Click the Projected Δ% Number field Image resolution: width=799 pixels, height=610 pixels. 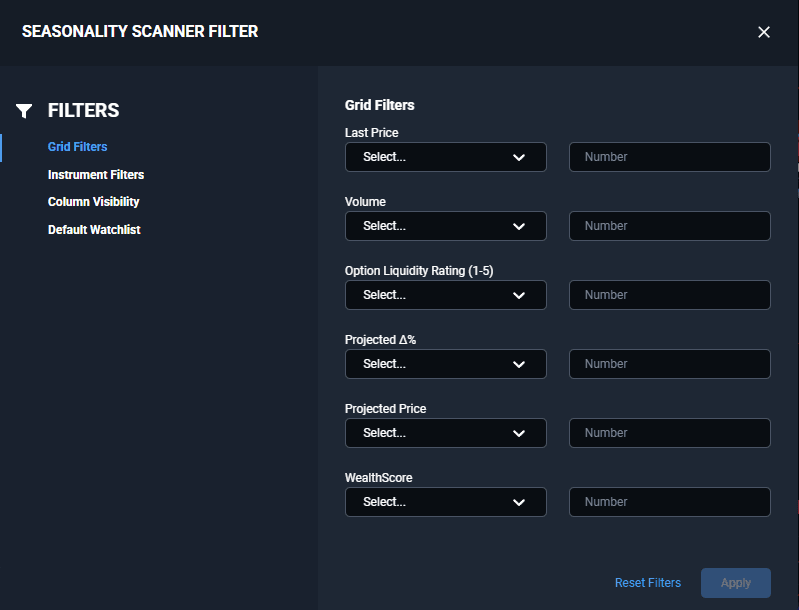point(670,364)
